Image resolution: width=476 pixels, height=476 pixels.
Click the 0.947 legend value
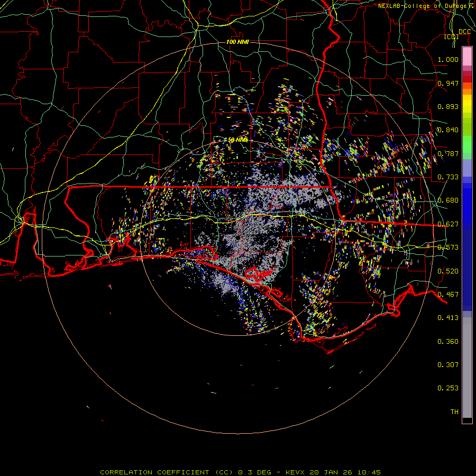tap(448, 83)
